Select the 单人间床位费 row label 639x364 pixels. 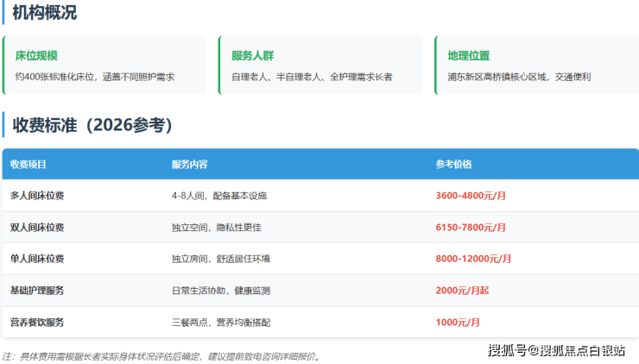click(x=37, y=259)
